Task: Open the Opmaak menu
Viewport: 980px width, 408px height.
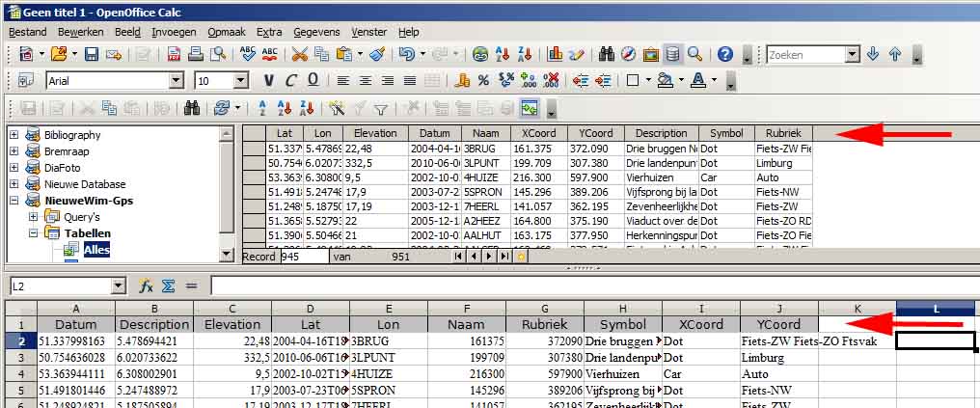Action: (x=227, y=32)
